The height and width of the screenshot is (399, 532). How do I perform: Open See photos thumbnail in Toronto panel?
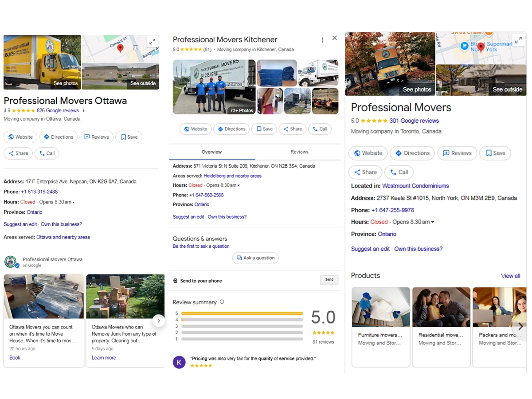[390, 63]
